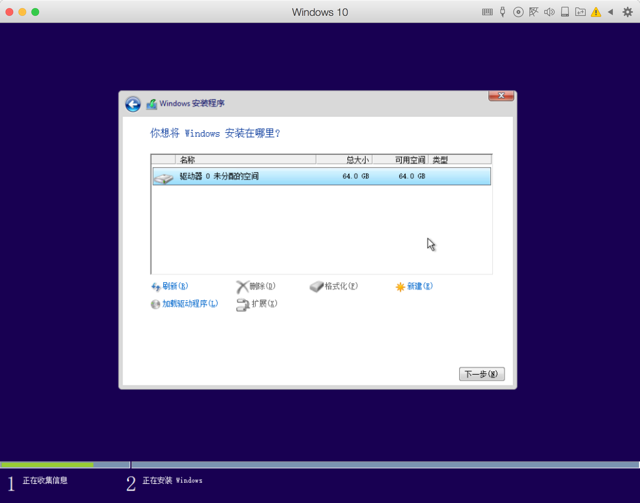Go back using the blue arrow button
This screenshot has width=640, height=503.
click(x=133, y=104)
